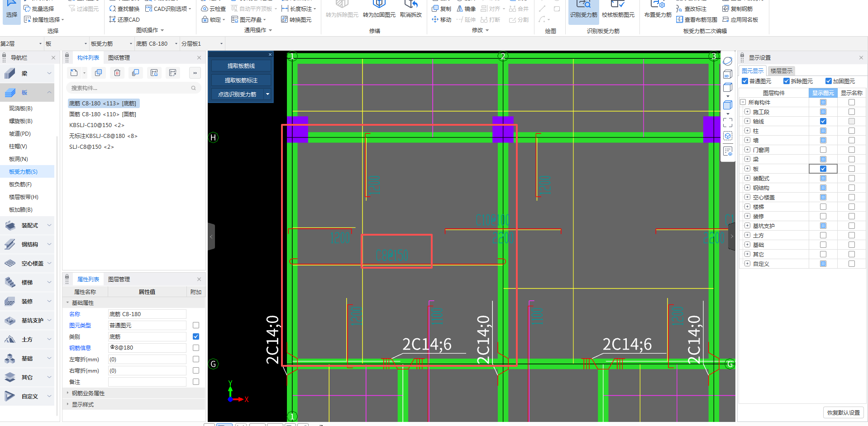This screenshot has height=426, width=868.
Task: Select the 复制 copy tool in ribbon
Action: click(x=442, y=9)
